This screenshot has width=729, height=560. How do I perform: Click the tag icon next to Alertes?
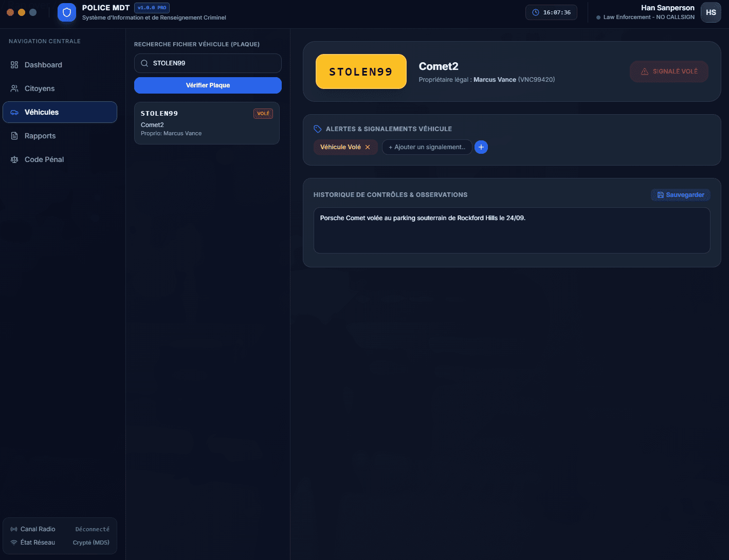[x=318, y=129]
